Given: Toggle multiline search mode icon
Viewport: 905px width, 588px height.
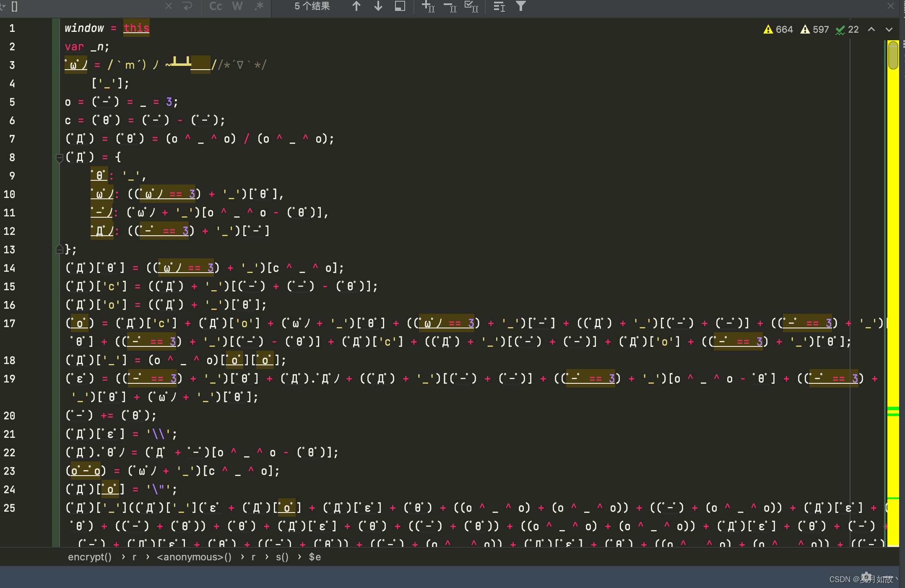Looking at the screenshot, I should (x=499, y=6).
